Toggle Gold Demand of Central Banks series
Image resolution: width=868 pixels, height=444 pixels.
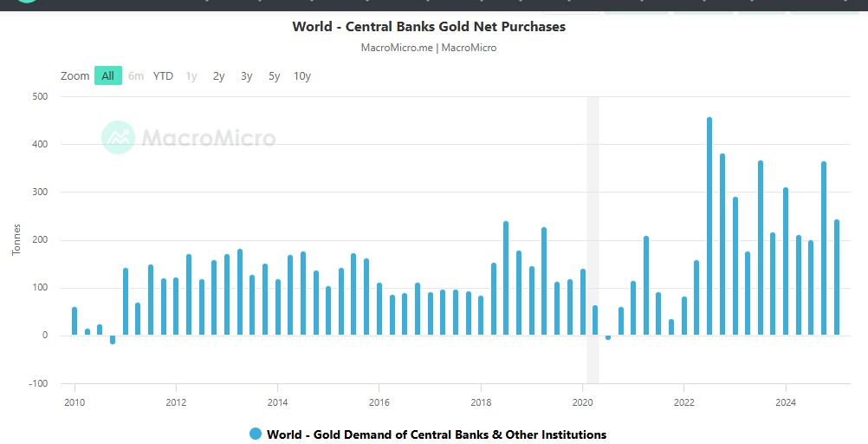point(437,434)
